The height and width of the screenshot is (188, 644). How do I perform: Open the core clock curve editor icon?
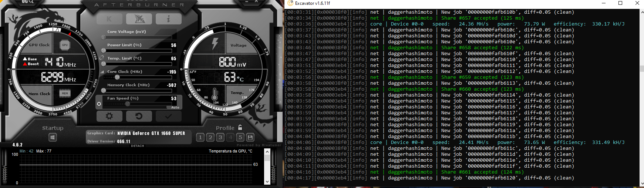click(x=102, y=72)
